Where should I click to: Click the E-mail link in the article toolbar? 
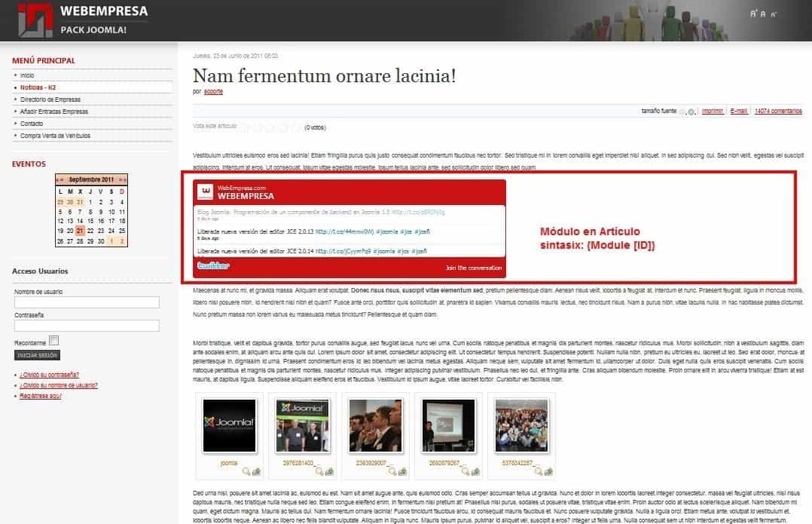click(739, 111)
